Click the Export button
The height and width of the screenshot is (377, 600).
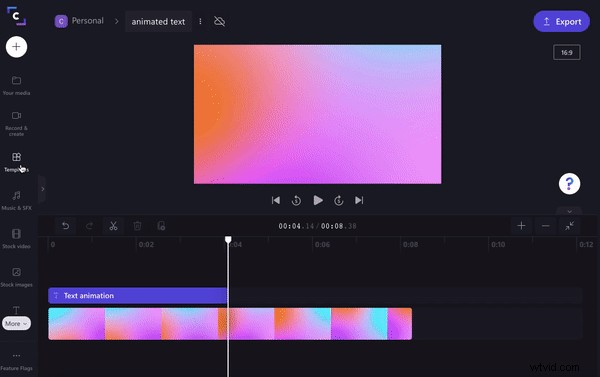click(x=561, y=21)
